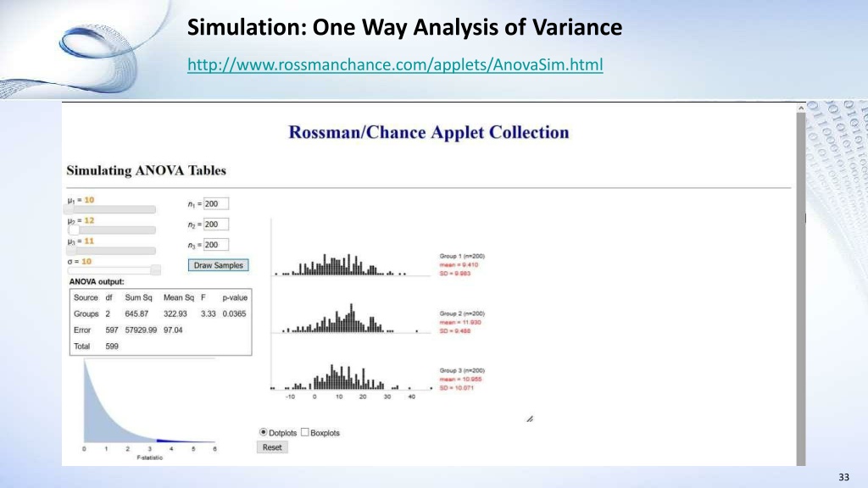Click the Rossman/Chance Applet Collection title
Screen dimensions: 868x488
[x=428, y=132]
